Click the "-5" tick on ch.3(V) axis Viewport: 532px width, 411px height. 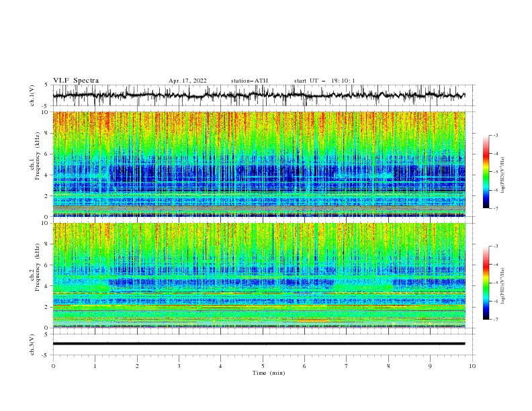(45, 355)
